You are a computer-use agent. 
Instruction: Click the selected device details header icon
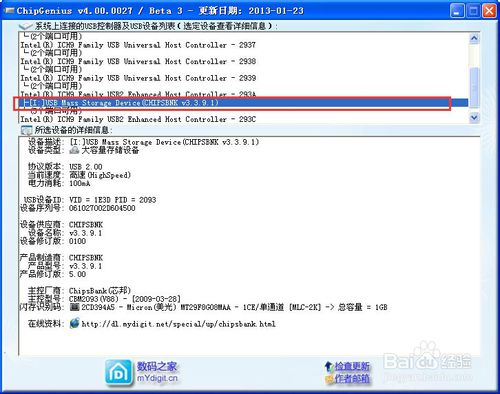click(26, 130)
